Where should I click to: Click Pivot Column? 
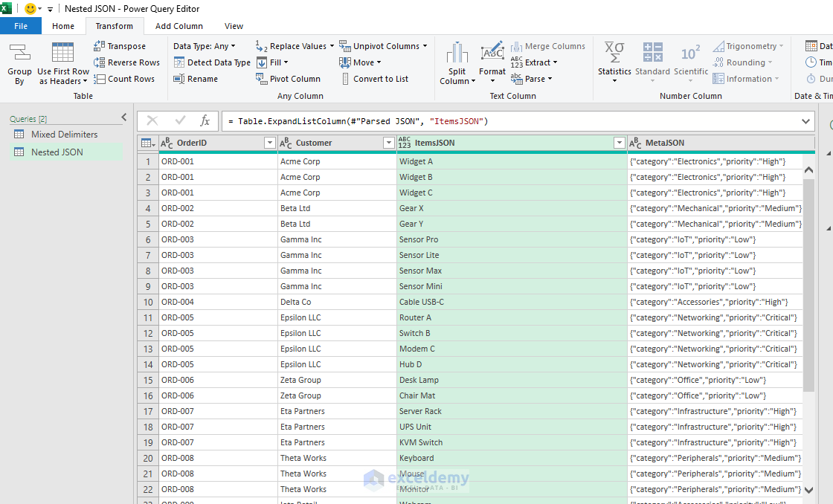[288, 79]
